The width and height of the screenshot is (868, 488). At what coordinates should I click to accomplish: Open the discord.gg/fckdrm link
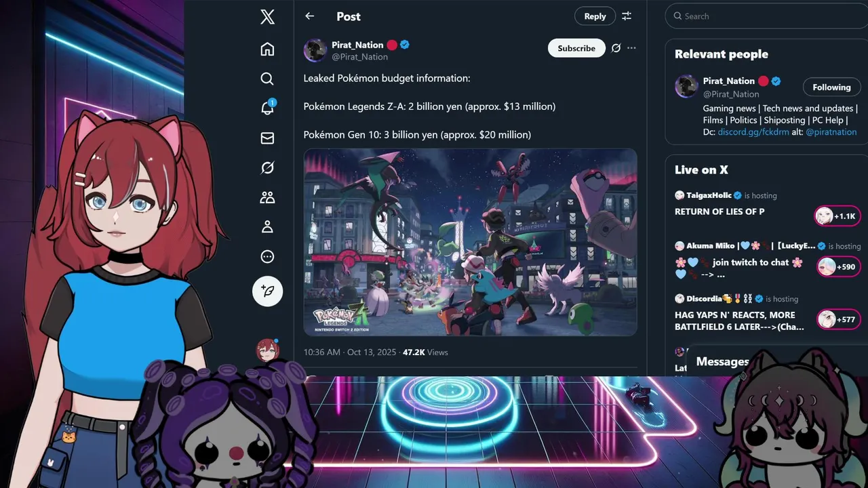click(753, 132)
